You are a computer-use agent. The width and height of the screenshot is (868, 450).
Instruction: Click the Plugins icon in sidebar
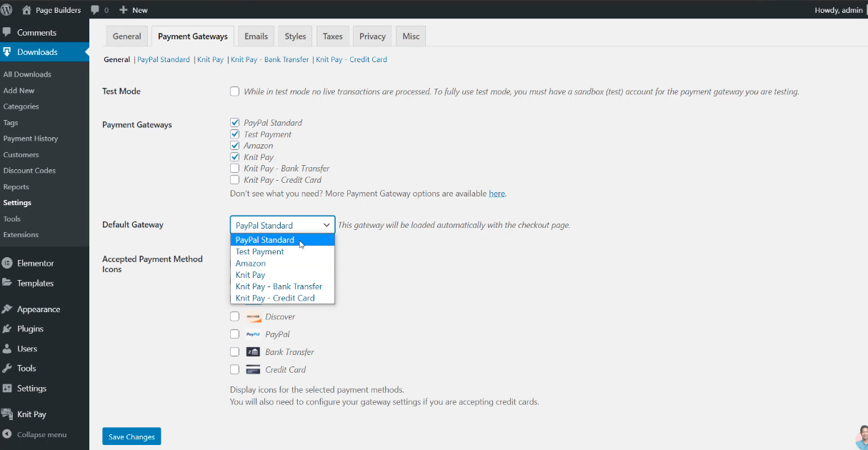(x=7, y=329)
